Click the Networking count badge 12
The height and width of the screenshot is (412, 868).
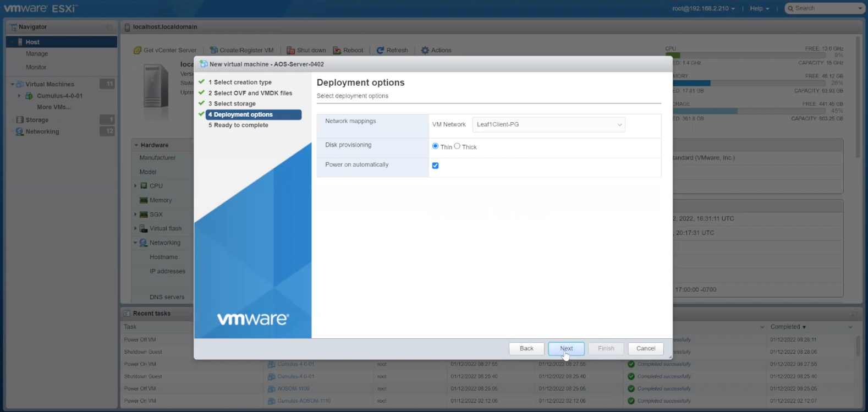coord(107,131)
